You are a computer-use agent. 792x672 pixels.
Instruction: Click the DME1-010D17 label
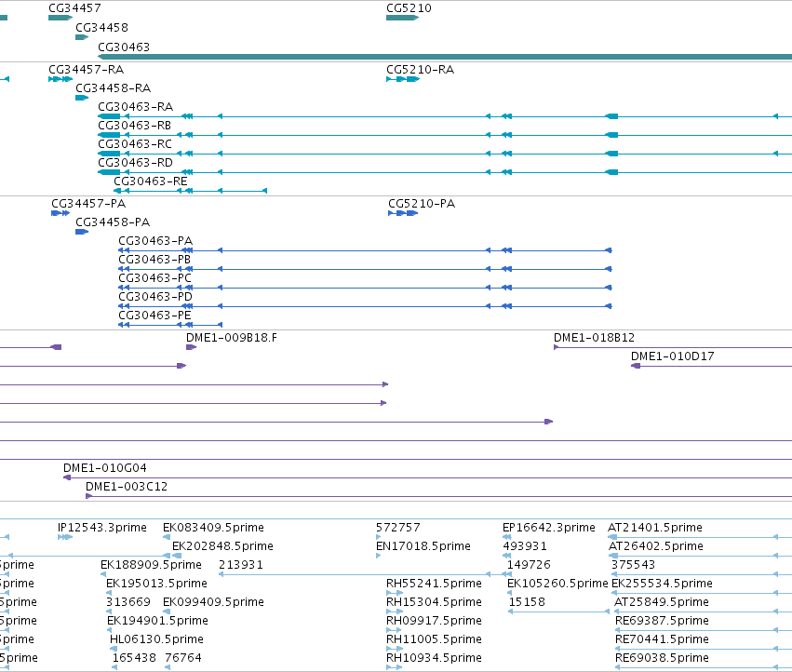tap(673, 356)
